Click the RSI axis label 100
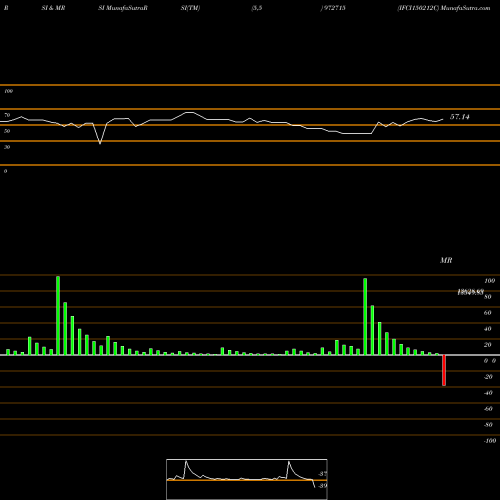Viewport: 500px width, 500px height. click(x=8, y=91)
